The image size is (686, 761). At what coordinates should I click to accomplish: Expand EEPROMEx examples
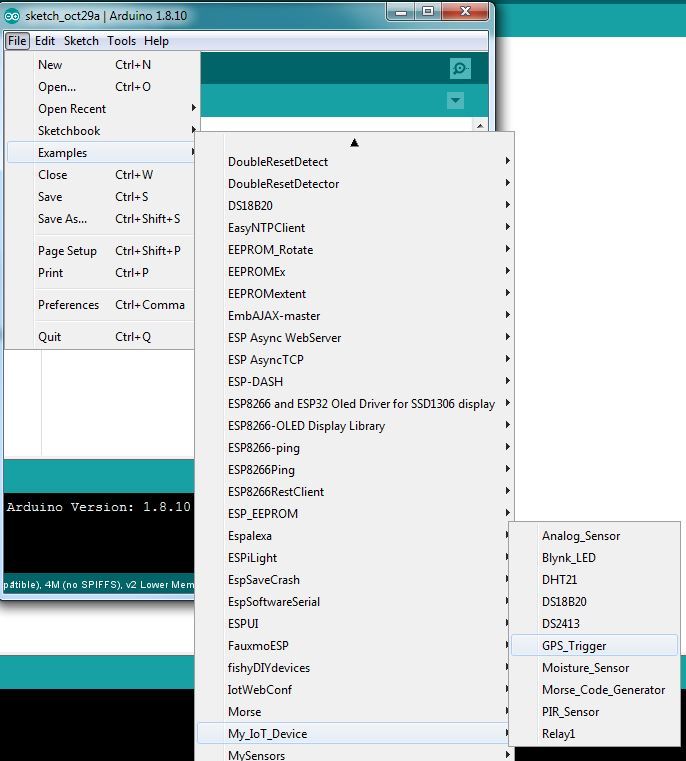[x=354, y=271]
